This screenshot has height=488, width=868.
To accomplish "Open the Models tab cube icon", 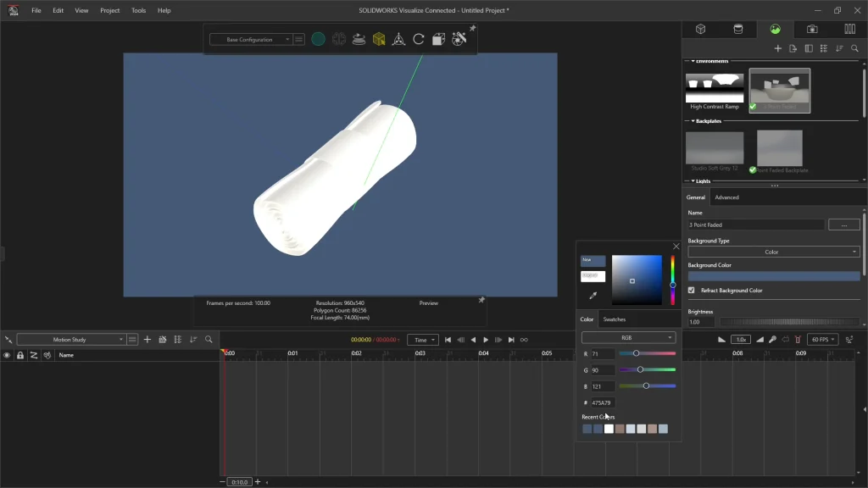I will [701, 29].
